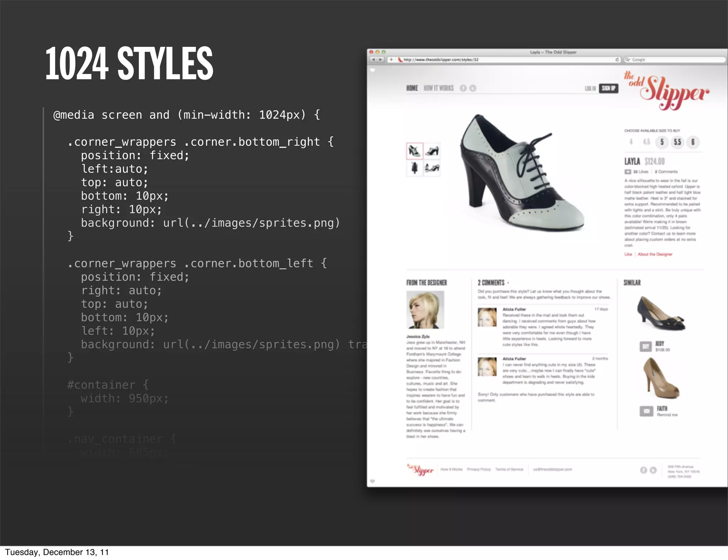The height and width of the screenshot is (560, 728).
Task: Click the browser back arrow button
Action: 373,60
